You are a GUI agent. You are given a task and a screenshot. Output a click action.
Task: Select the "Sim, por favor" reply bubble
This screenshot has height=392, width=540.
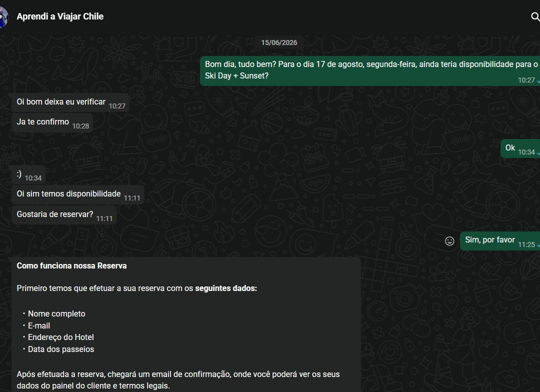[500, 241]
